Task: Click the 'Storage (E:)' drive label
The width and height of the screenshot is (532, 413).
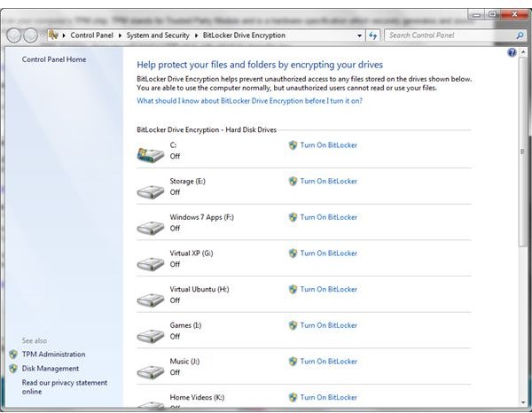Action: [187, 181]
